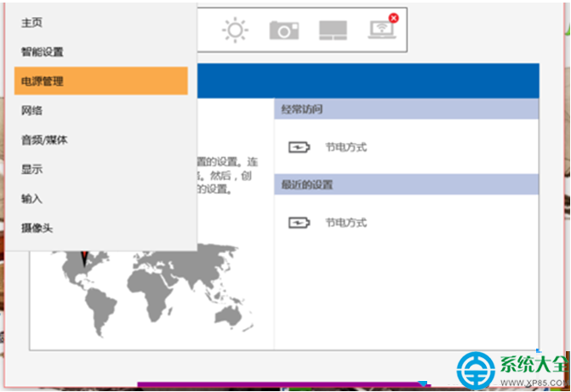Select 智能设置 in the side menu
Image resolution: width=571 pixels, height=392 pixels.
pyautogui.click(x=43, y=52)
